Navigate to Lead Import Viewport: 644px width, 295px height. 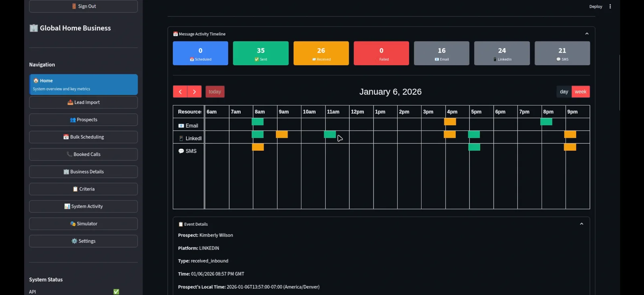83,102
